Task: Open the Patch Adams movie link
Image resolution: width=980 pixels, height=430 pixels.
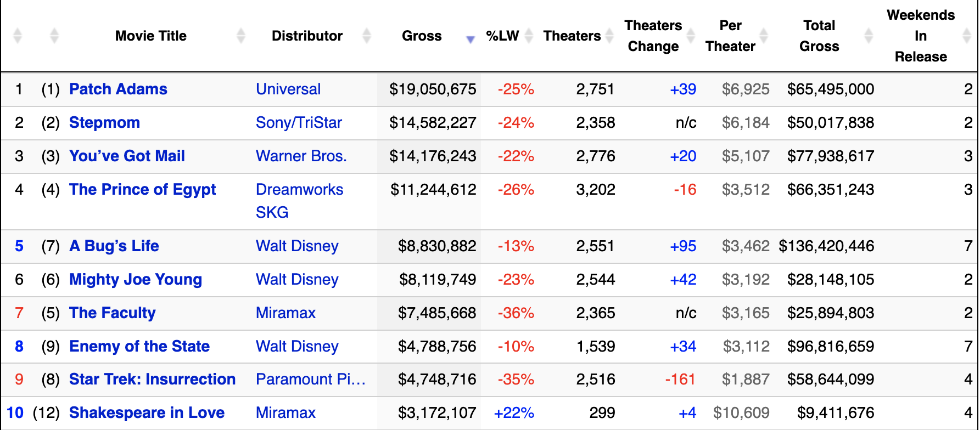Action: pyautogui.click(x=118, y=89)
